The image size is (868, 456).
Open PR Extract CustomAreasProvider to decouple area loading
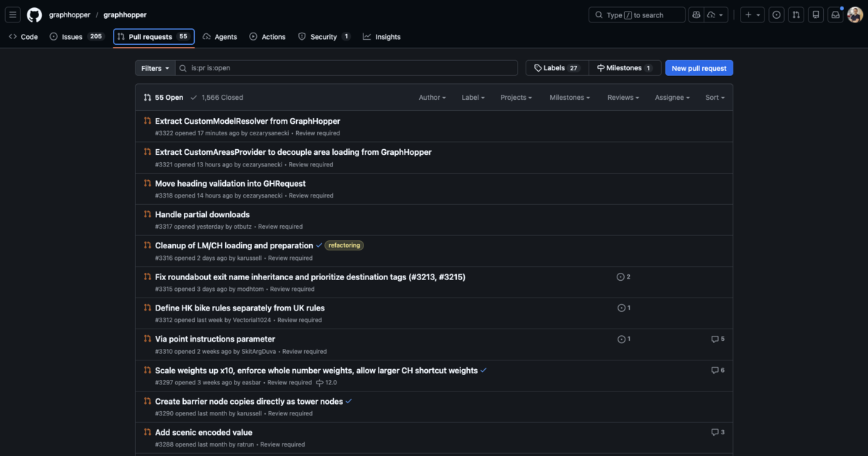click(x=293, y=152)
